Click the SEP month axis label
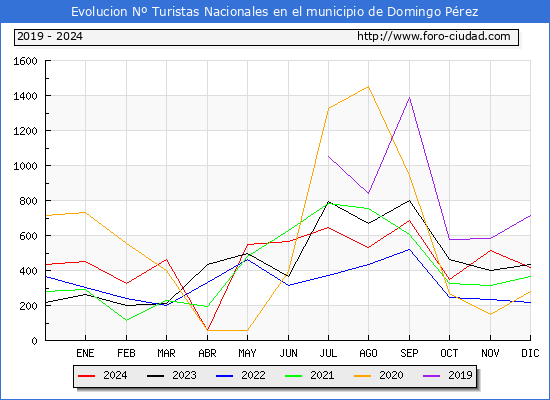The image size is (550, 400). (409, 353)
